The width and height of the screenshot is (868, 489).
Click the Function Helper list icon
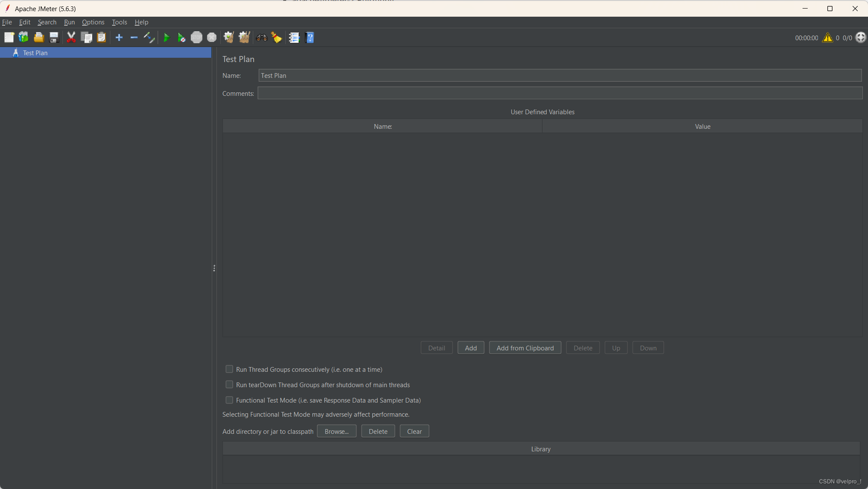294,38
